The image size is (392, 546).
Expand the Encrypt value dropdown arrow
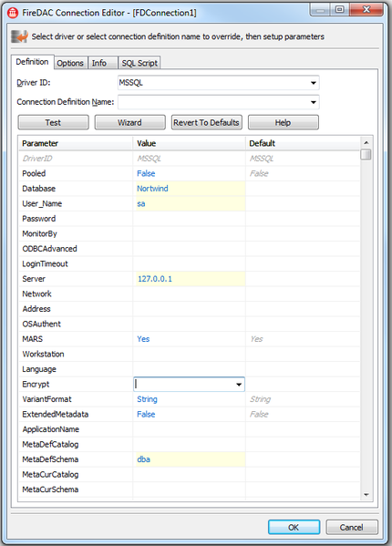(239, 385)
